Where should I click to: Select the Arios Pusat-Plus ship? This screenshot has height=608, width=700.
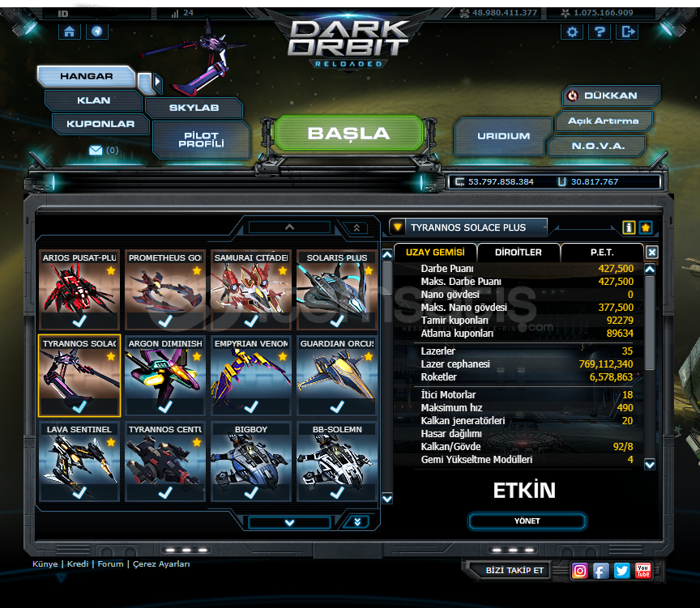(x=79, y=290)
